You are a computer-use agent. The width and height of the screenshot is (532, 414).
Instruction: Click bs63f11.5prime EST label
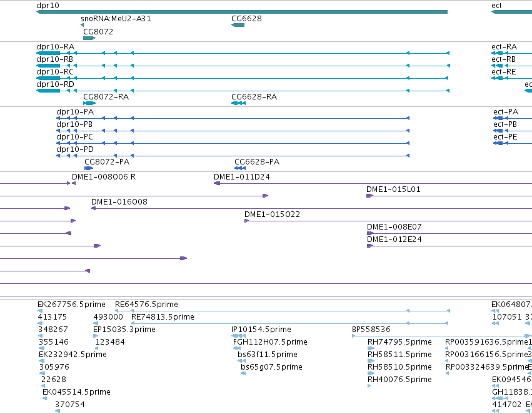(268, 355)
